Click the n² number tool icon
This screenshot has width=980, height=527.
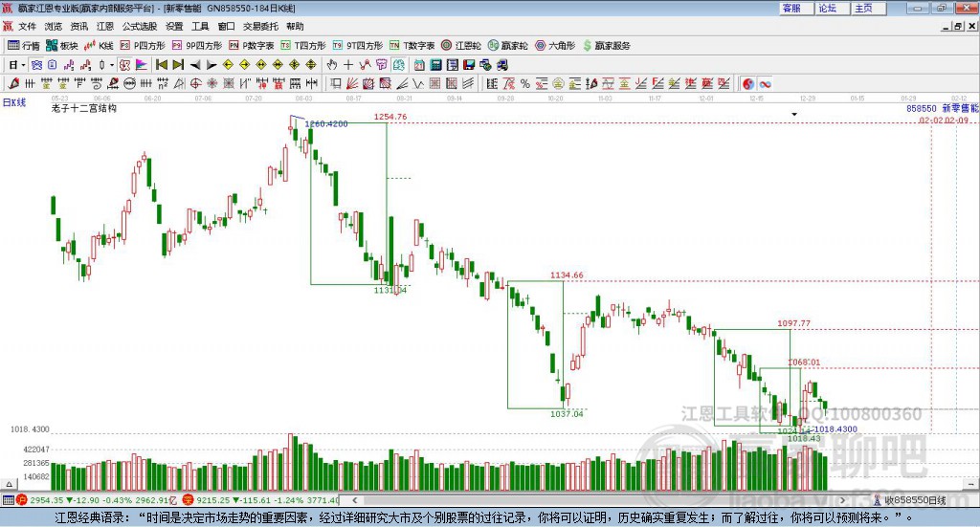[x=163, y=83]
